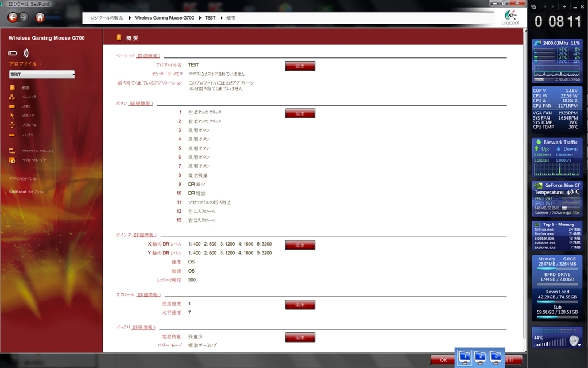This screenshot has width=588, height=368.
Task: Select monitor 2 icon in display switcher
Action: click(x=481, y=358)
